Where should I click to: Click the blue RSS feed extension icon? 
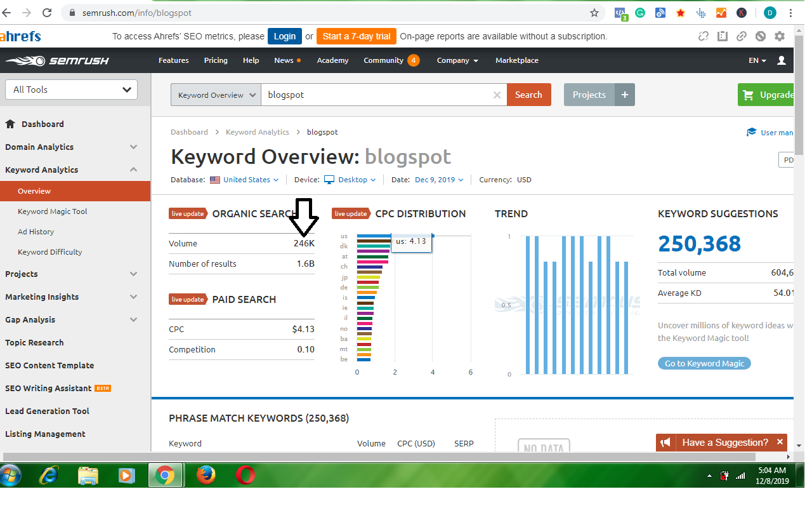click(x=660, y=13)
